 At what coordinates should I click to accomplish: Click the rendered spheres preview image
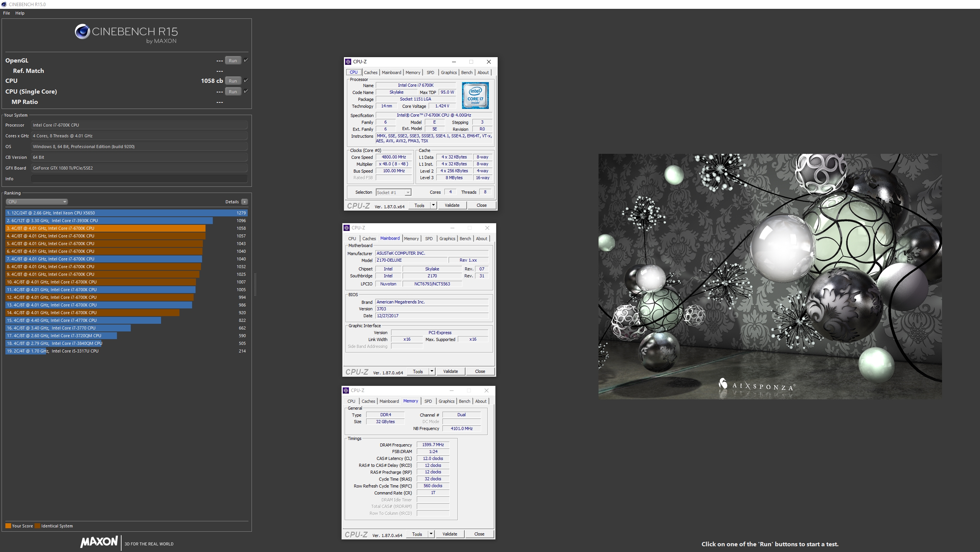pos(770,276)
